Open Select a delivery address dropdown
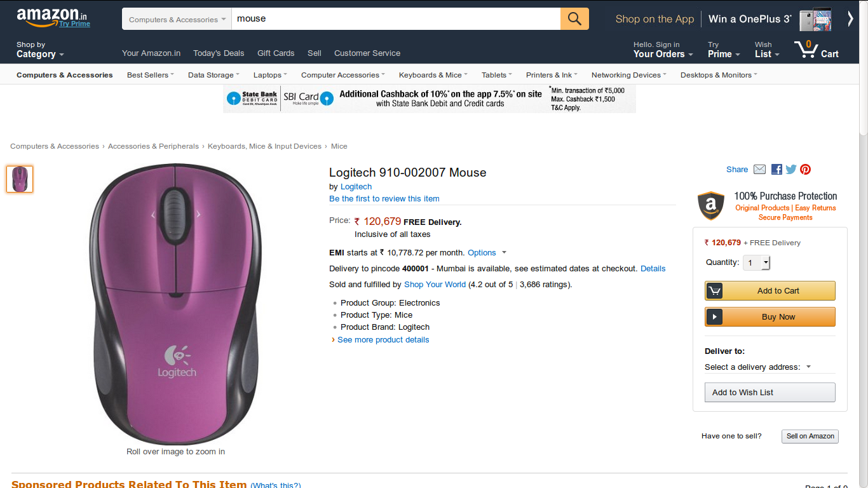868x488 pixels. (x=758, y=367)
